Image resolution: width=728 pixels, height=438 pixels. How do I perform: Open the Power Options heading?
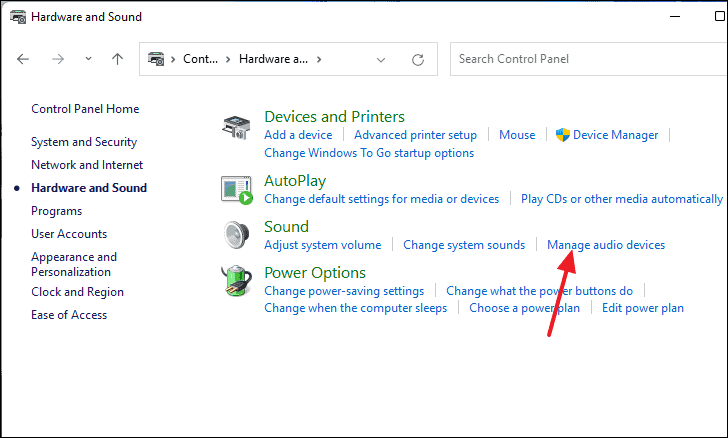pos(315,273)
